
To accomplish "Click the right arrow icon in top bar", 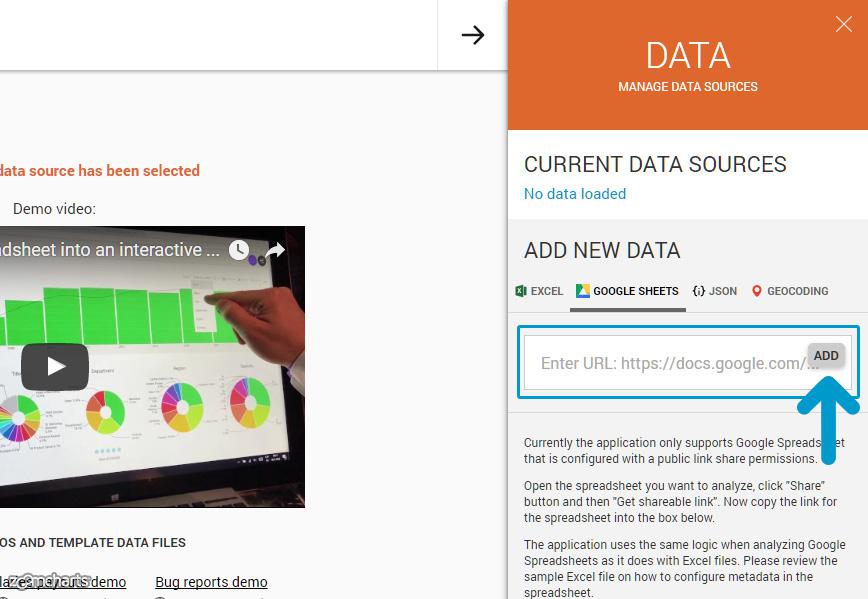I will (x=472, y=35).
